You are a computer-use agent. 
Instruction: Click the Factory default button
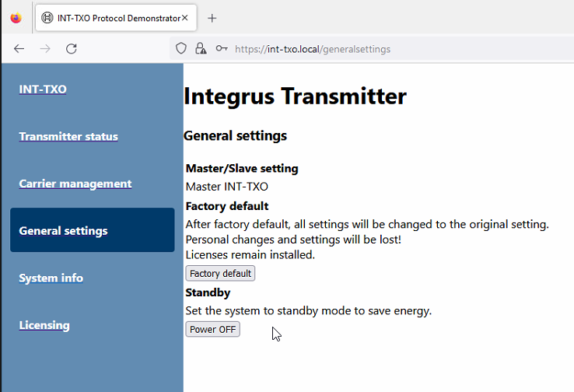pos(220,274)
